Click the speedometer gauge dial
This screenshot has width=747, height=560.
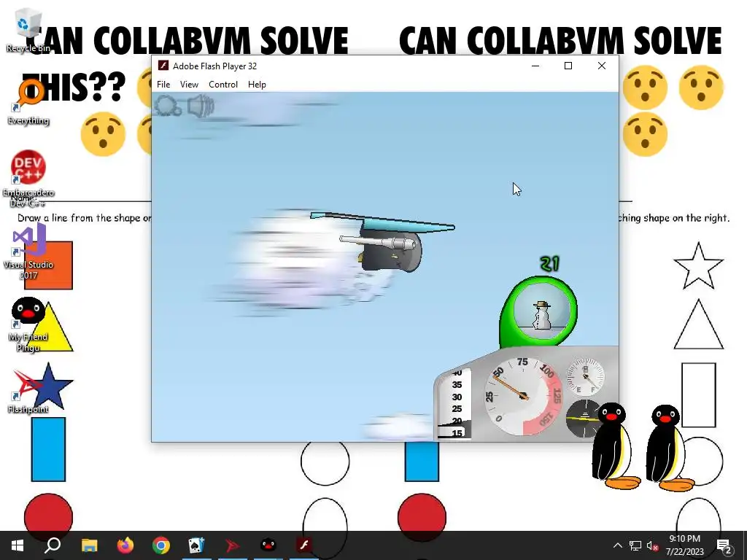click(x=523, y=395)
